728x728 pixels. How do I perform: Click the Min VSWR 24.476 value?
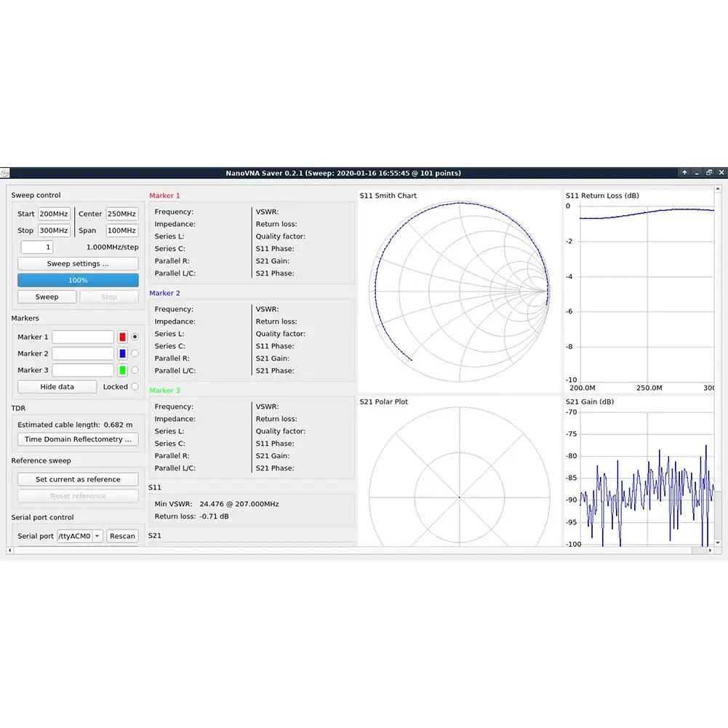coord(239,504)
